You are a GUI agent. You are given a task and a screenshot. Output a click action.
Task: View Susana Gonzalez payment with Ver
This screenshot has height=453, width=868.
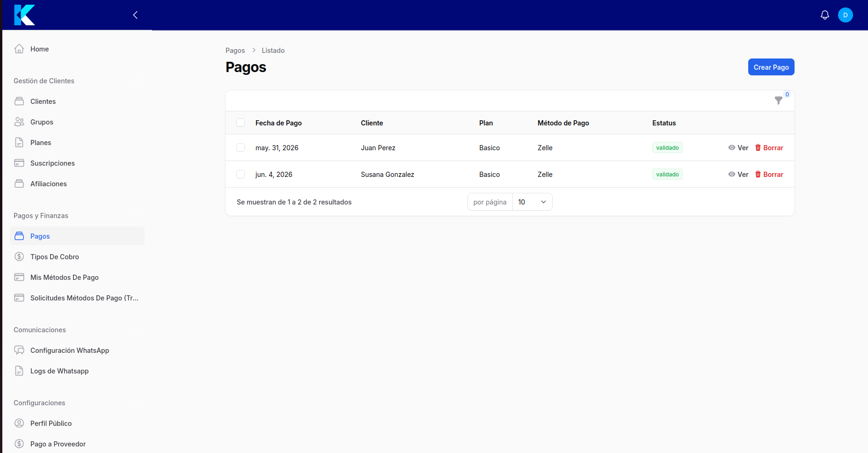[x=738, y=174]
